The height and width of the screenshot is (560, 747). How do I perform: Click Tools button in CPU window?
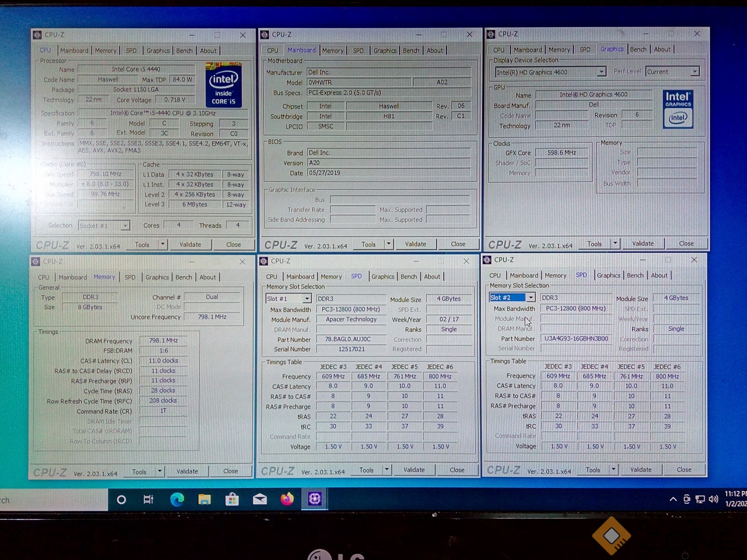click(142, 245)
